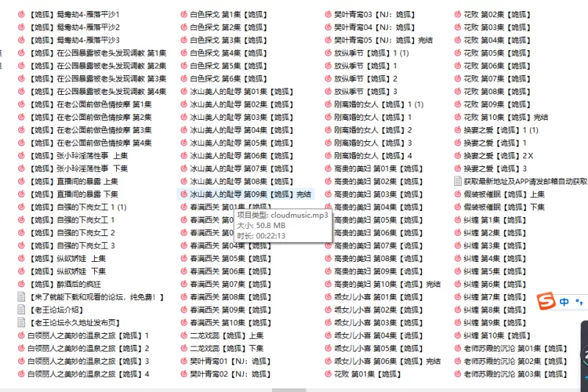Click the audio icon next to 二龙戏珠 上集
The height and width of the screenshot is (392, 588).
(183, 335)
